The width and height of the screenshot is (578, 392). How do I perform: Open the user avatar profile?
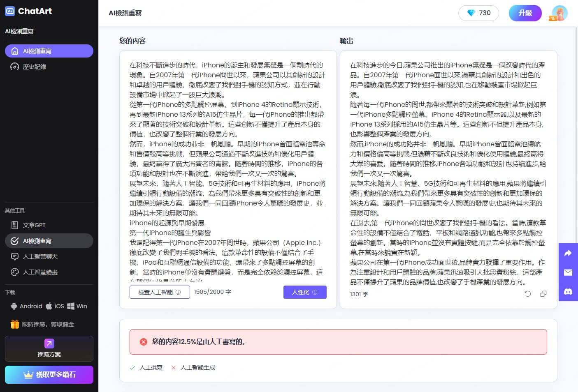(559, 13)
